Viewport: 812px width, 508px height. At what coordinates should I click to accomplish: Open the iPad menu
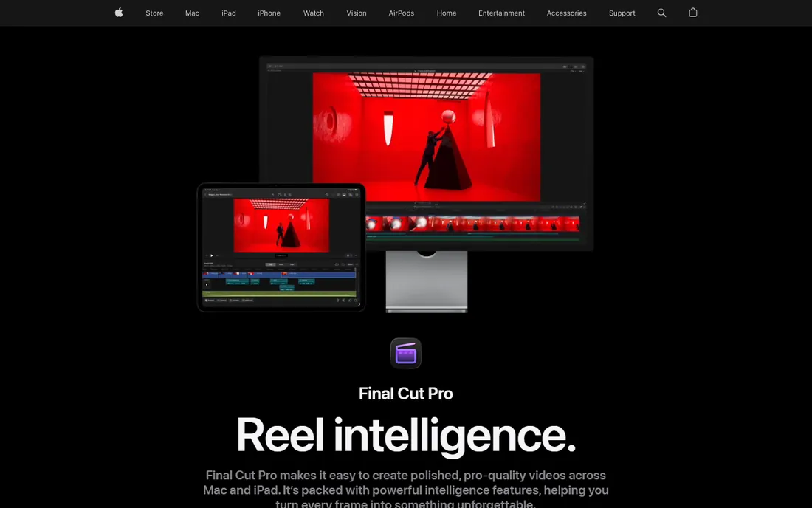[x=228, y=13]
